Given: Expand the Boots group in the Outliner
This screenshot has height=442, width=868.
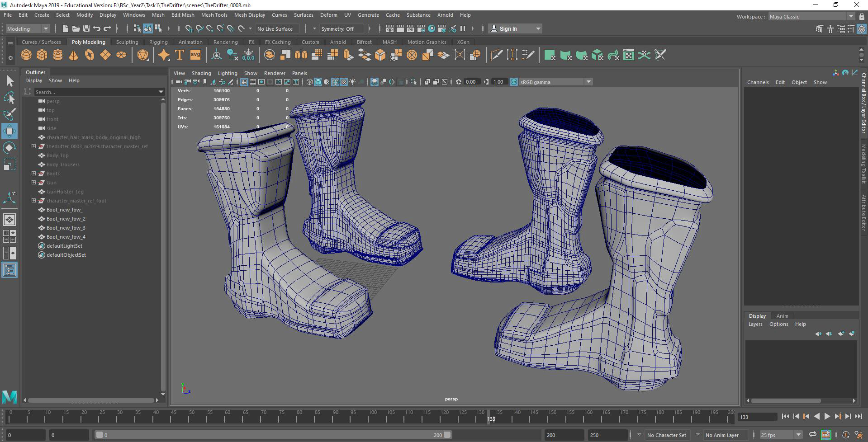Looking at the screenshot, I should 33,174.
